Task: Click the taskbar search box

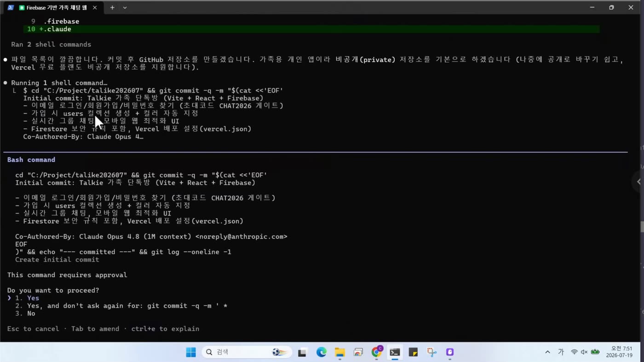Action: [x=247, y=352]
